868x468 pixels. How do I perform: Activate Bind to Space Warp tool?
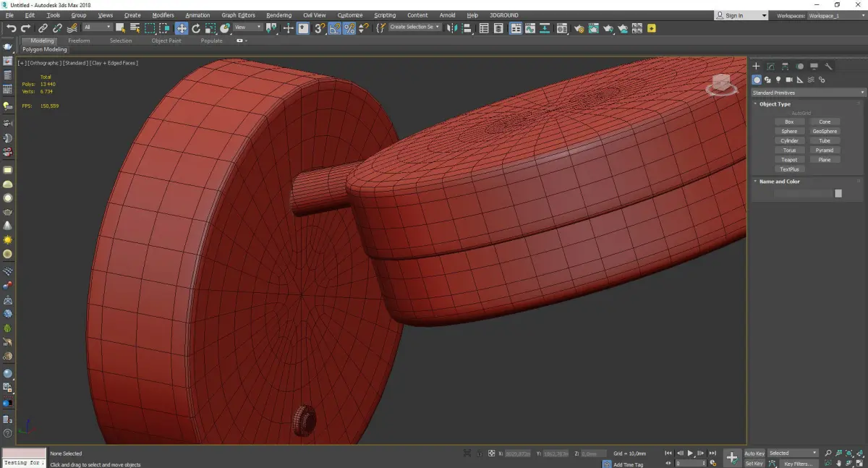pos(72,28)
